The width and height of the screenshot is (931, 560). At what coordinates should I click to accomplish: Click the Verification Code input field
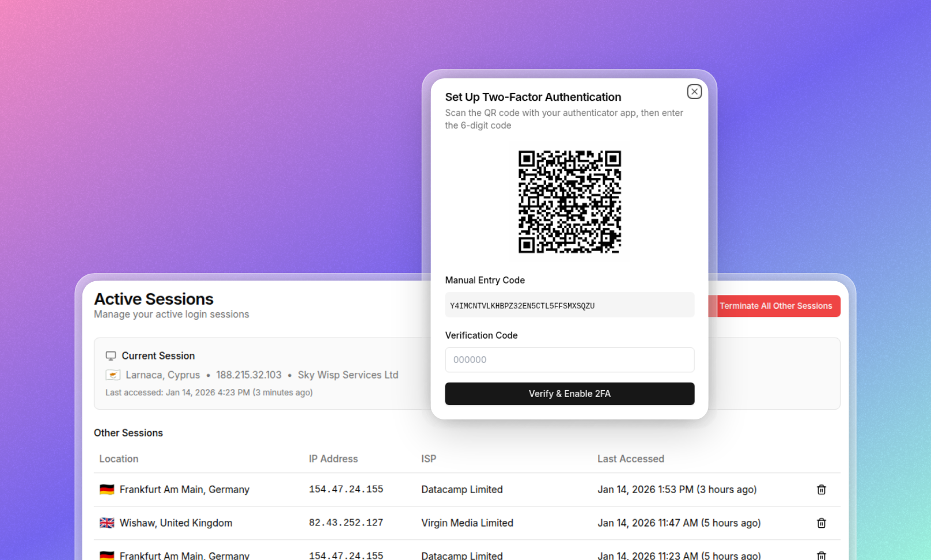[x=569, y=360]
